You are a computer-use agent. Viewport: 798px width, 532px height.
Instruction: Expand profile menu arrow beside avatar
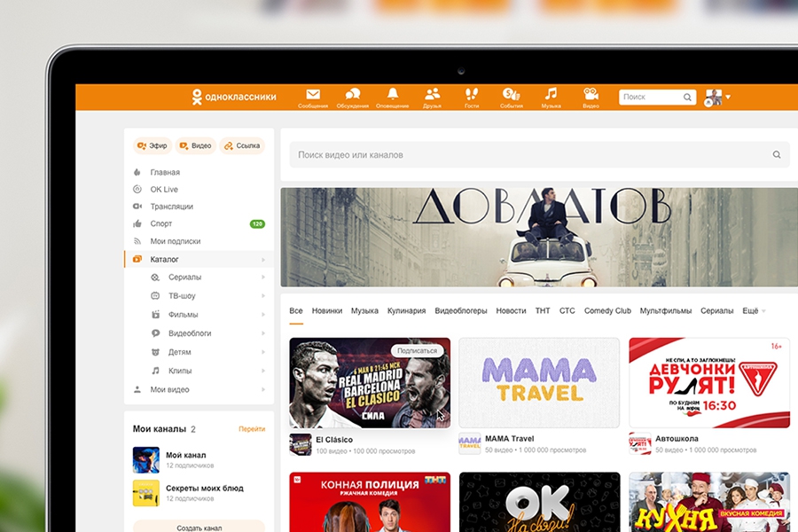pyautogui.click(x=728, y=97)
